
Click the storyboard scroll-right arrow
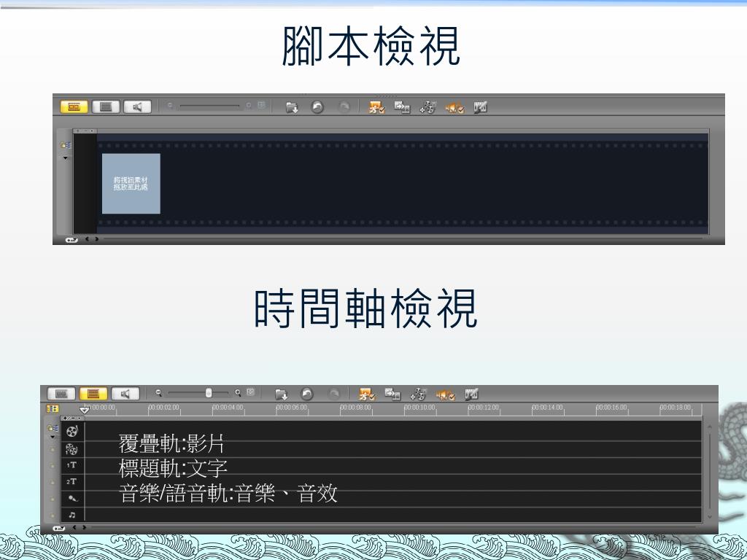pyautogui.click(x=97, y=239)
